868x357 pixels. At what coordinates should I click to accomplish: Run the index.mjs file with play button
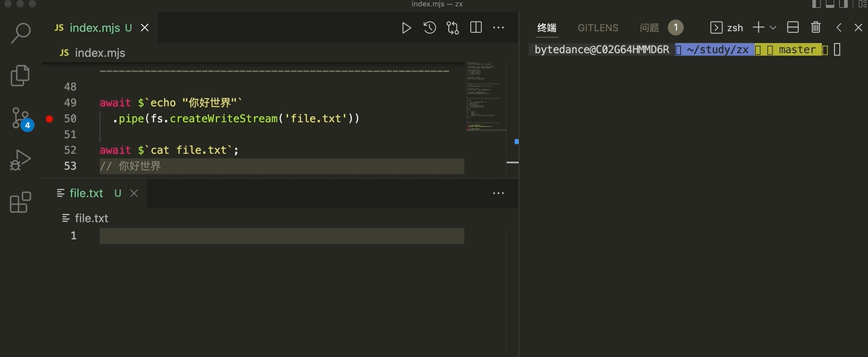click(x=406, y=28)
